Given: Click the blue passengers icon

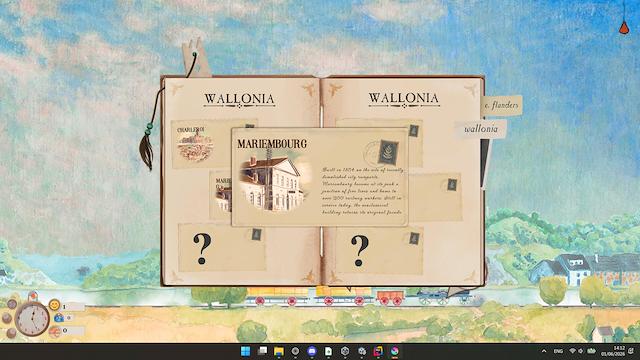Looking at the screenshot, I should point(59,318).
